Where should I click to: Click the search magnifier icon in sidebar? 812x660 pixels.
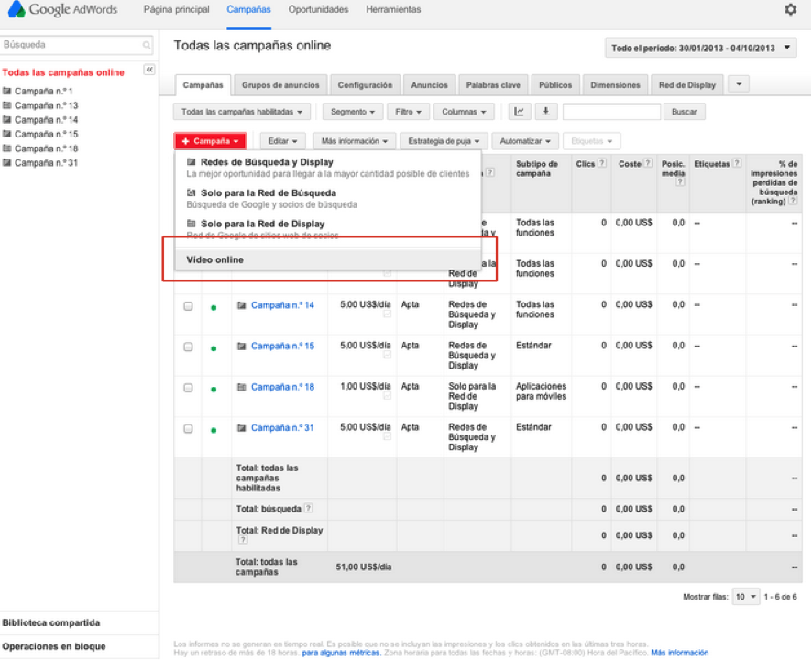click(x=147, y=45)
